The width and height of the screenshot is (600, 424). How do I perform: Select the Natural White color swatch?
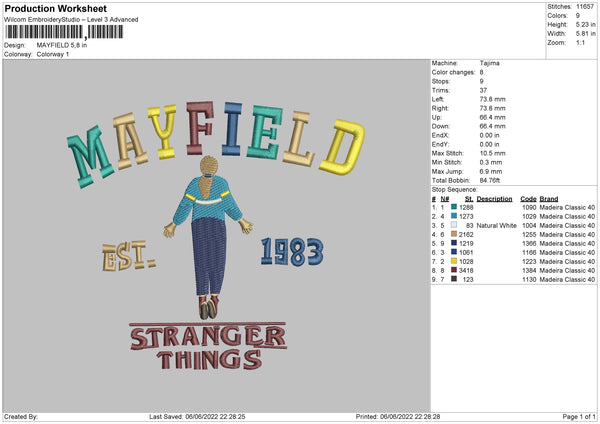click(x=454, y=225)
